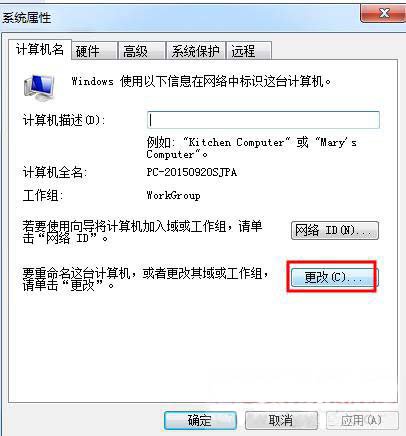The width and height of the screenshot is (406, 436).
Task: Click the PC-20150920SJPA computer name value
Action: [x=192, y=172]
